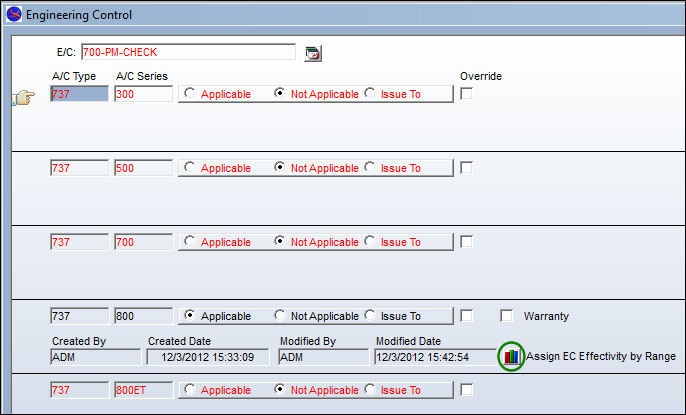Click the Assign EC Effectivity by Range label

tap(601, 356)
